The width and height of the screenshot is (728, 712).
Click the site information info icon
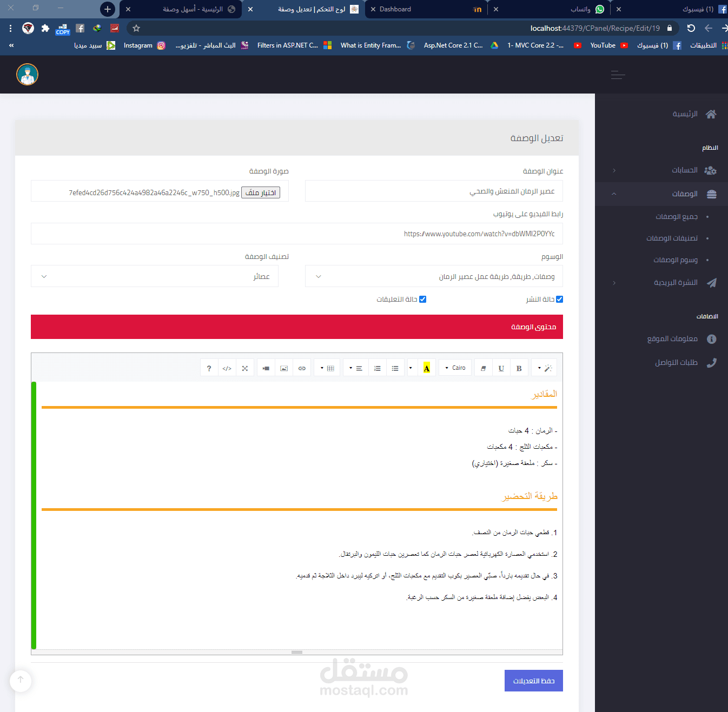712,339
